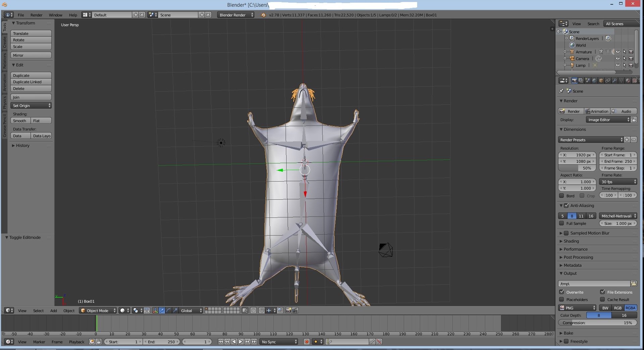The height and width of the screenshot is (350, 644).
Task: Click the red auto-keyframe record button
Action: pos(306,342)
